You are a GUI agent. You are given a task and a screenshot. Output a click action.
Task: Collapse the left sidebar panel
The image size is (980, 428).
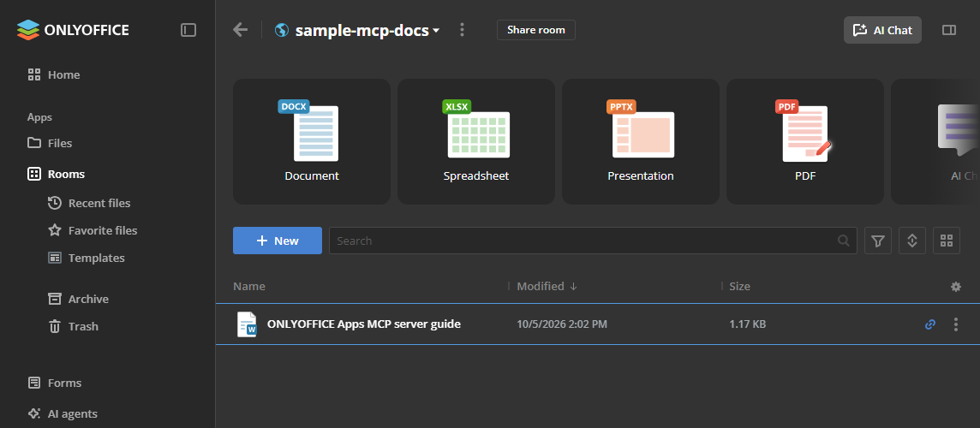(188, 29)
